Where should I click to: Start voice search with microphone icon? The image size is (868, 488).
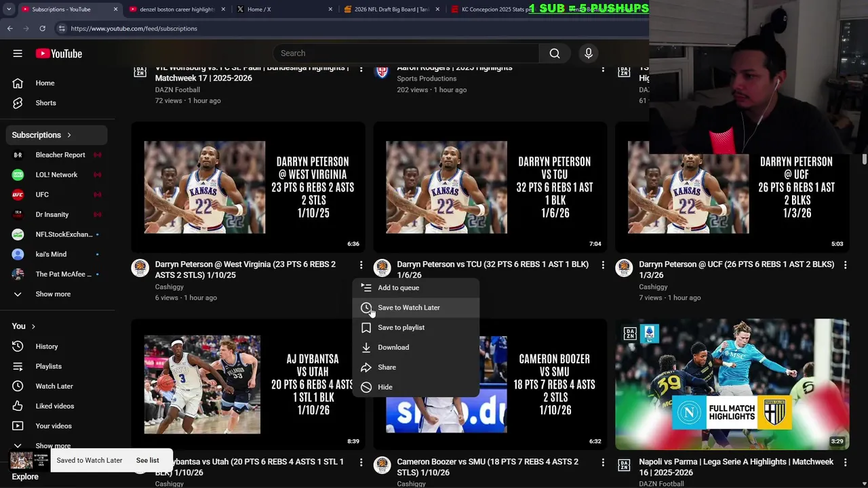(x=589, y=54)
